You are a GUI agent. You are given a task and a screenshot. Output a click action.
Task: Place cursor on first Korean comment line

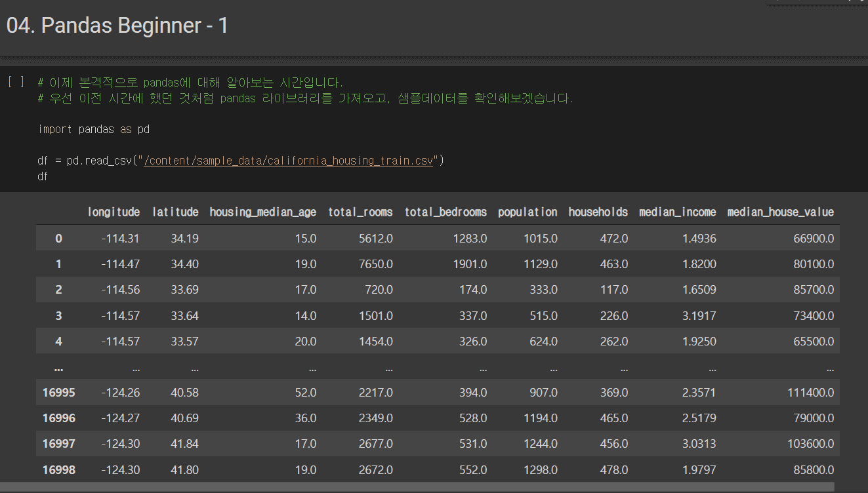[190, 83]
